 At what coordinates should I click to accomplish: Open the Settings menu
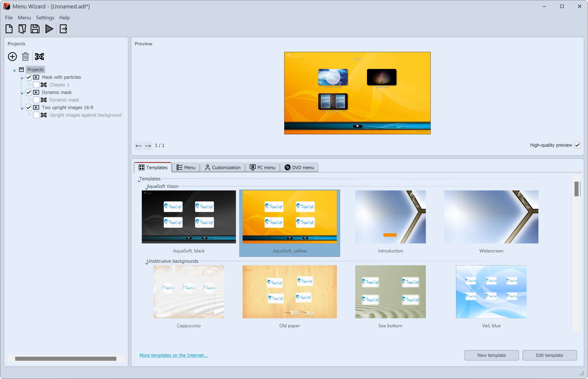tap(44, 18)
